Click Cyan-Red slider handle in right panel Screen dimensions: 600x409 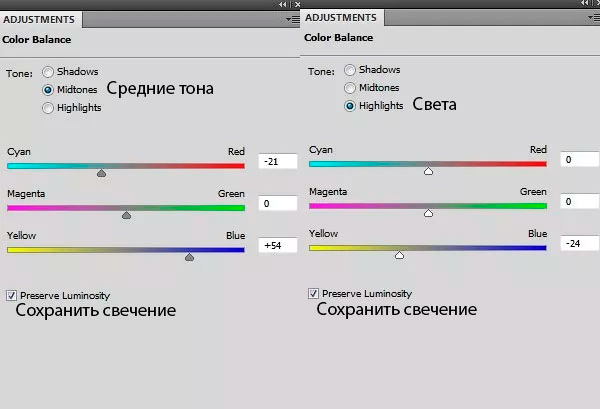coord(429,171)
